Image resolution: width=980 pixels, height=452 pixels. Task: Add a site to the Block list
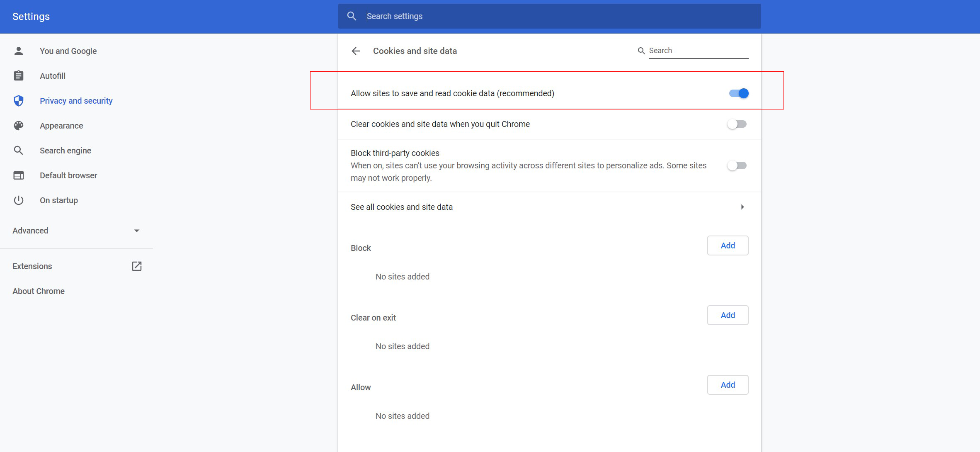728,245
